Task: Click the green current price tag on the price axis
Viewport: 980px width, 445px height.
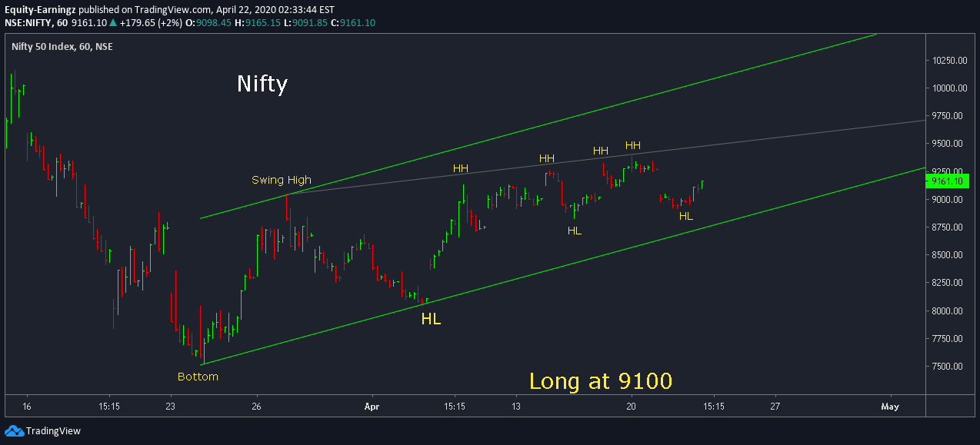Action: 948,181
